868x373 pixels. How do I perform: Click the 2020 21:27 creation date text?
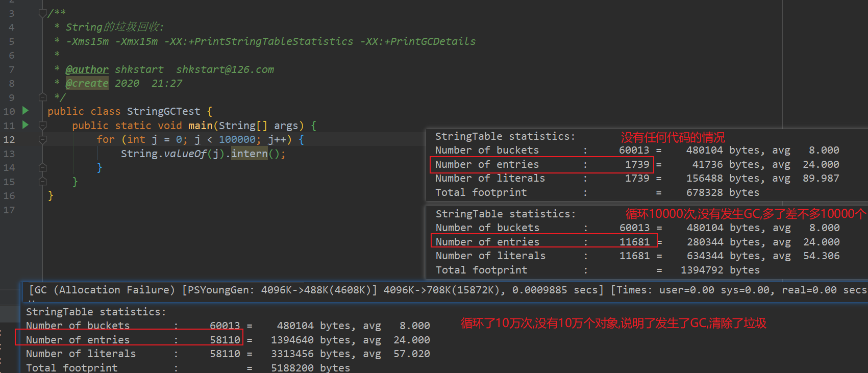click(x=148, y=83)
